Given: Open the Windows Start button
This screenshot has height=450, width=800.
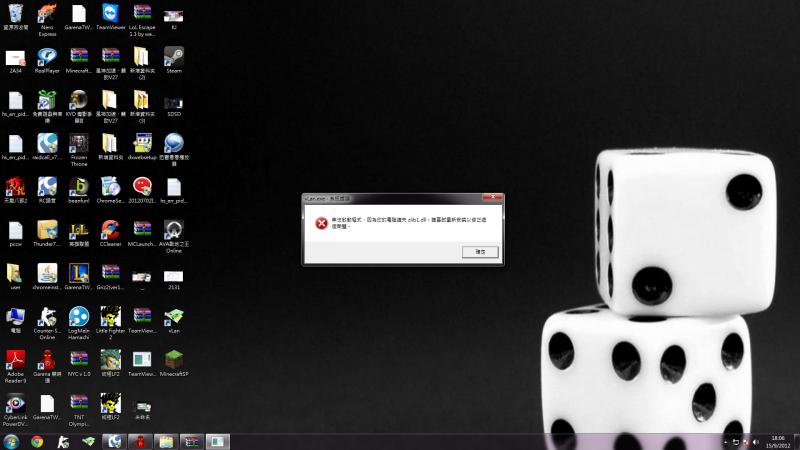Looking at the screenshot, I should pyautogui.click(x=11, y=442).
